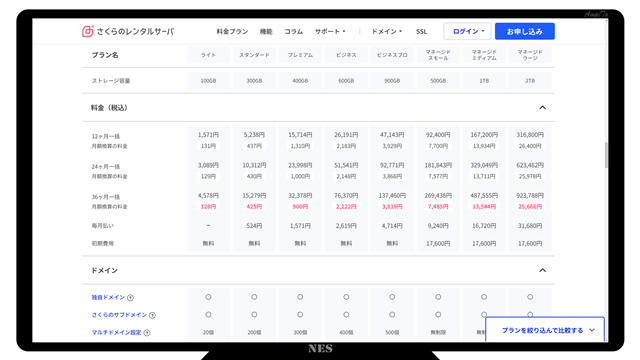Click the help icon next to 独自ドメイン
The height and width of the screenshot is (360, 640).
click(130, 298)
